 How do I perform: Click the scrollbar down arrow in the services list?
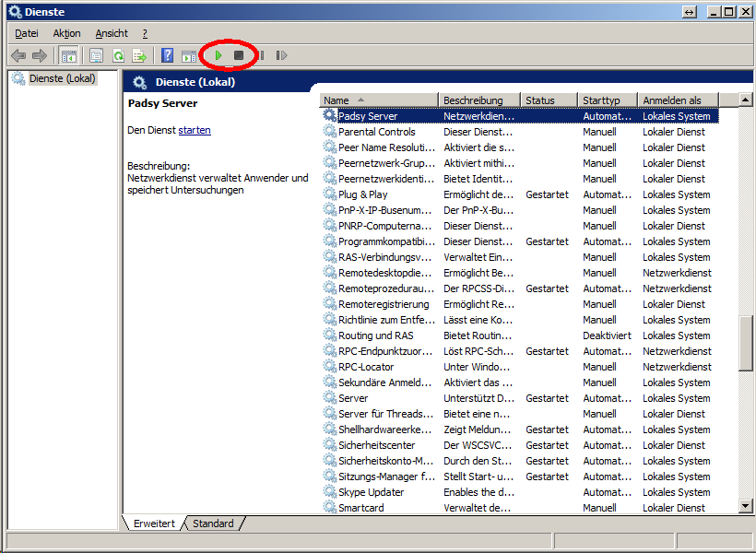pos(746,506)
